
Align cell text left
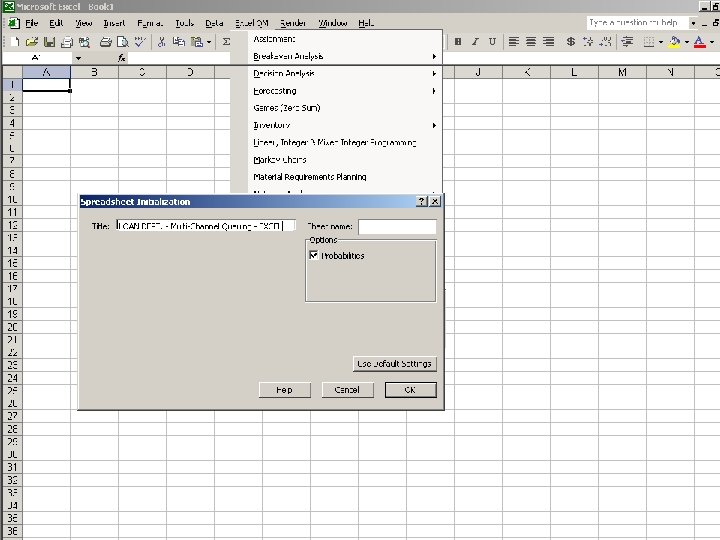point(514,42)
